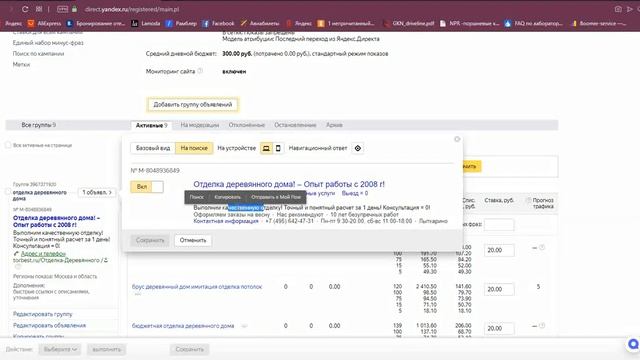Viewport: 640px width, 360px height.
Task: Open the Lamoda bookmark
Action: (x=146, y=24)
